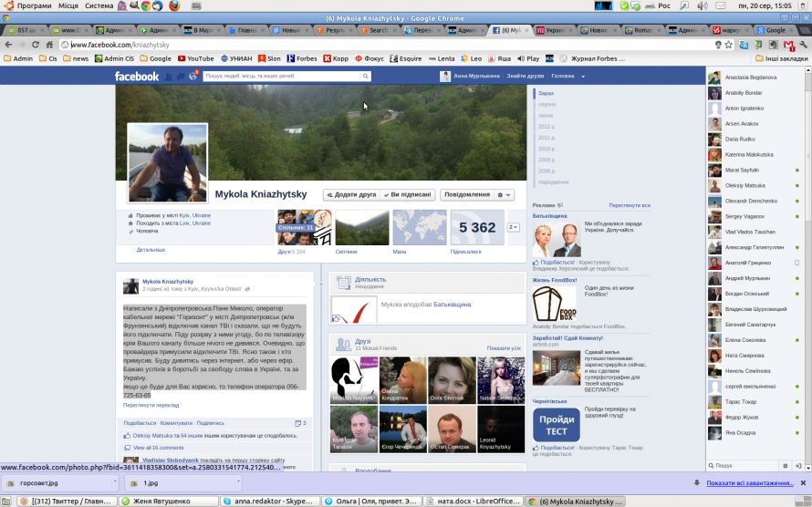Open the Система menu

point(99,5)
